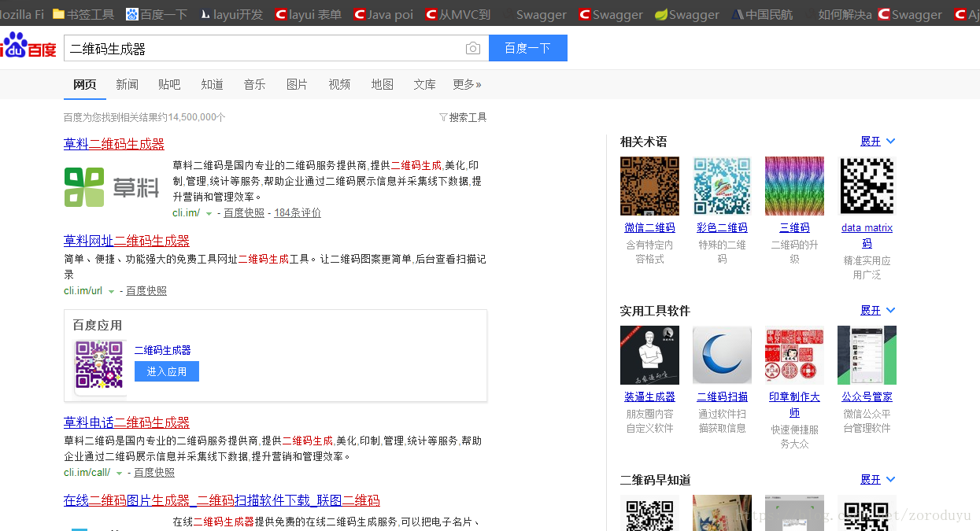The image size is (980, 531).
Task: Click 搜索工具 search tools text
Action: (468, 117)
